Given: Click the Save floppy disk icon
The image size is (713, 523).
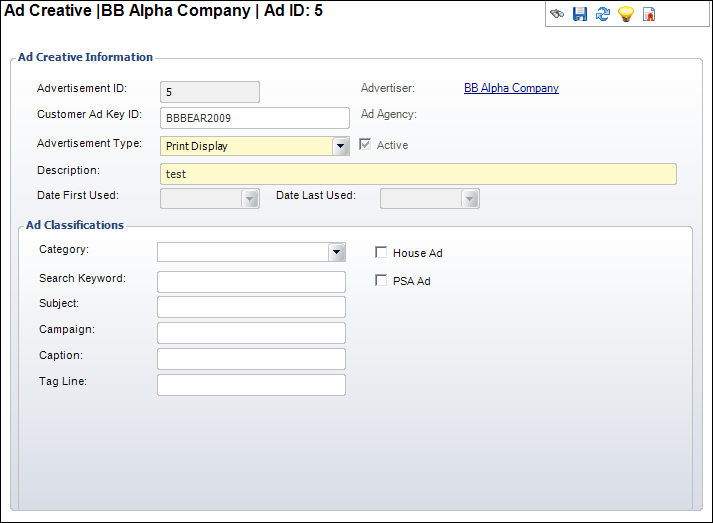Looking at the screenshot, I should pyautogui.click(x=580, y=15).
